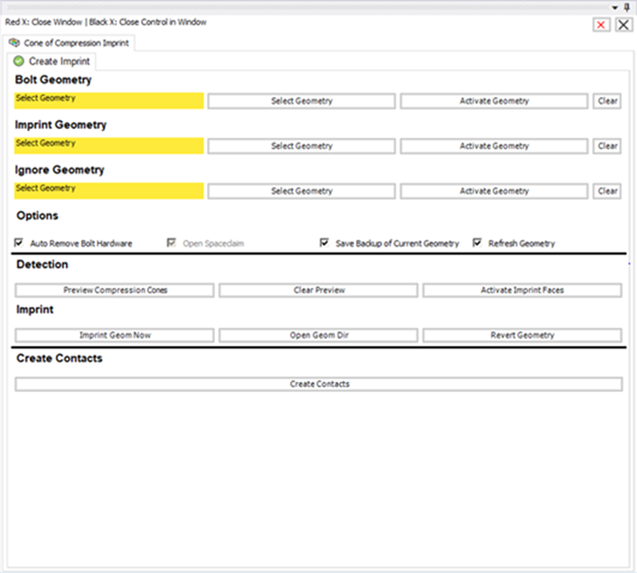Click the Revert Geometry button
This screenshot has height=573, width=637.
522,335
